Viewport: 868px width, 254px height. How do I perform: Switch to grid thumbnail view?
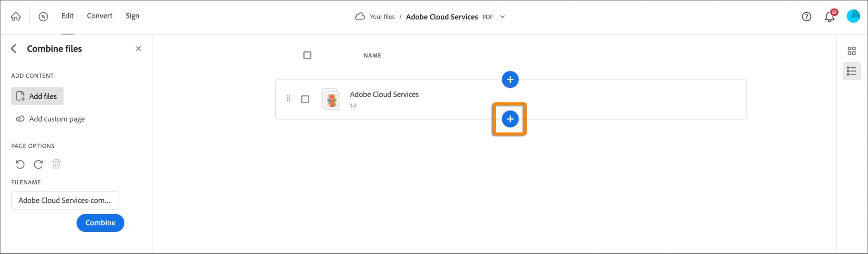[x=852, y=51]
